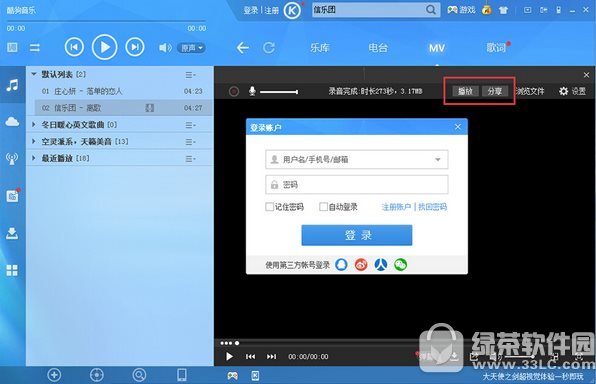This screenshot has width=596, height=384.
Task: Click the 分享 button in the recording bar
Action: coord(495,91)
